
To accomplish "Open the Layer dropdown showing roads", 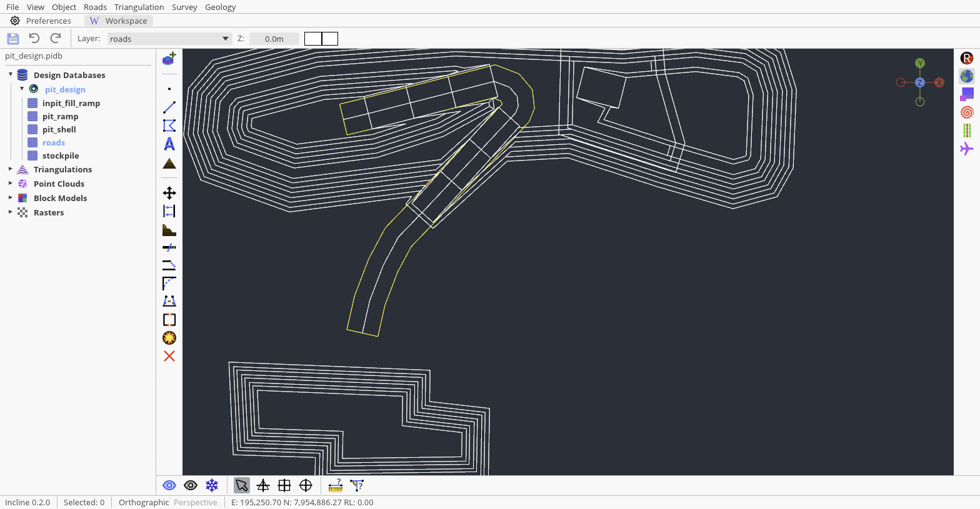I will 169,39.
